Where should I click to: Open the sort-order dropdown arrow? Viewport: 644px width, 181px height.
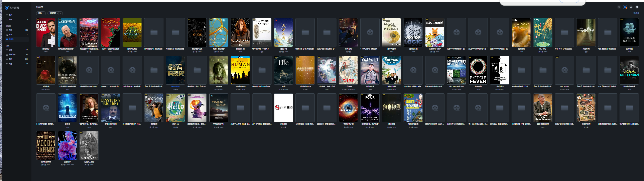[61, 13]
